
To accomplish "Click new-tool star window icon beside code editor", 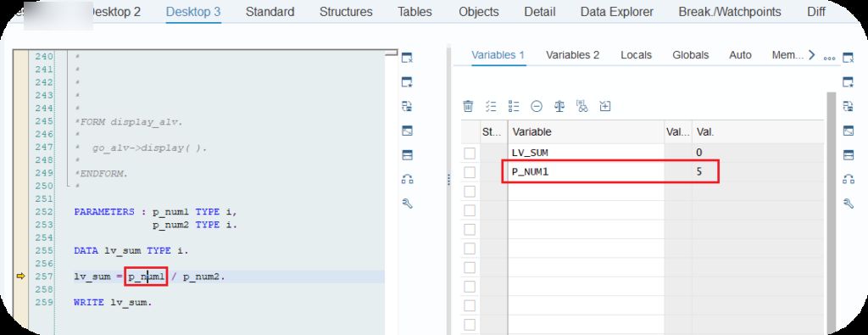I will click(407, 82).
